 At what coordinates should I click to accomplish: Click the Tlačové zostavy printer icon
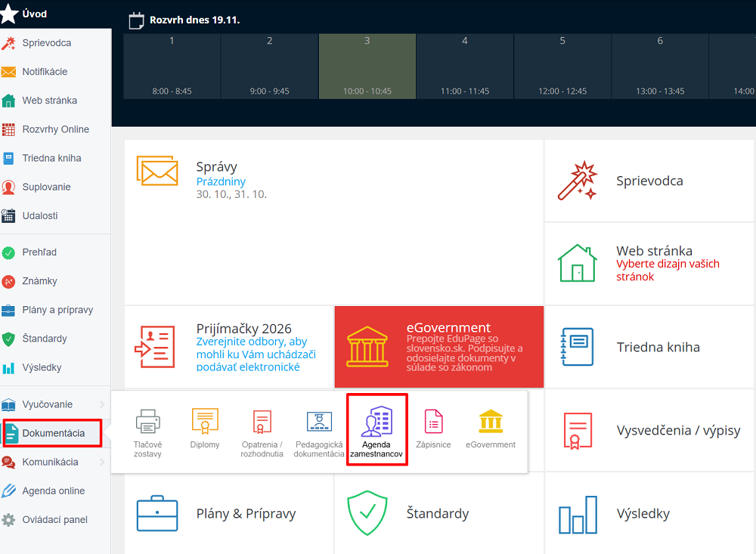coord(148,422)
